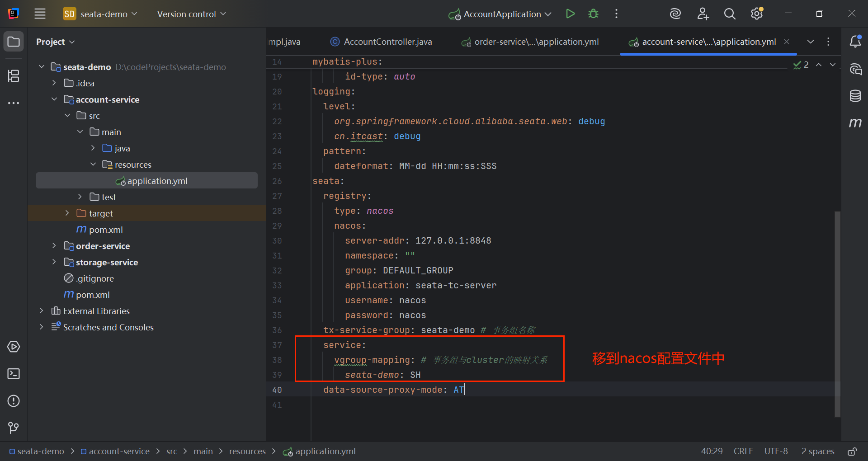Click the inspections checkmark widget showing 2

[801, 65]
